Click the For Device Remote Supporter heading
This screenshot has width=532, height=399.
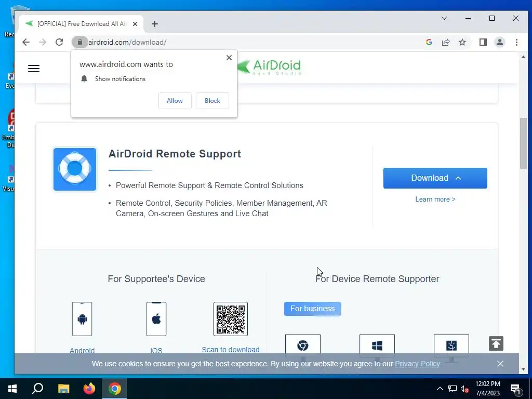tap(377, 279)
